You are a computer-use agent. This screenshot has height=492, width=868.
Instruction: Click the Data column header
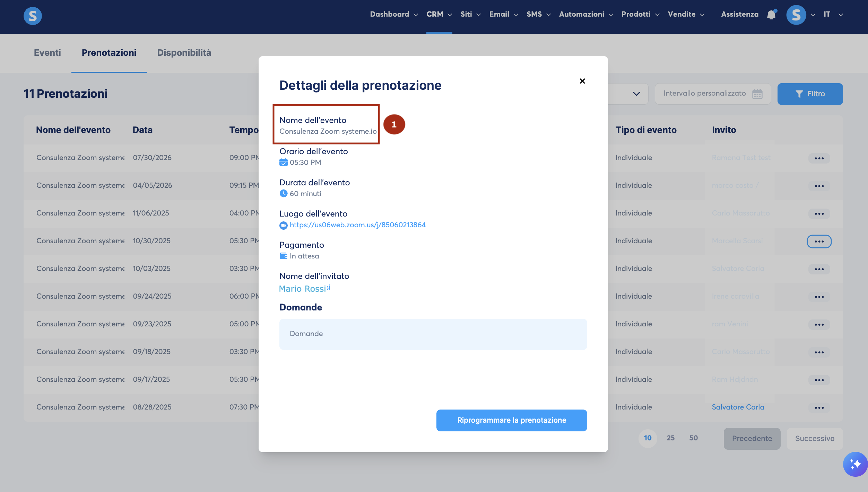(x=142, y=130)
